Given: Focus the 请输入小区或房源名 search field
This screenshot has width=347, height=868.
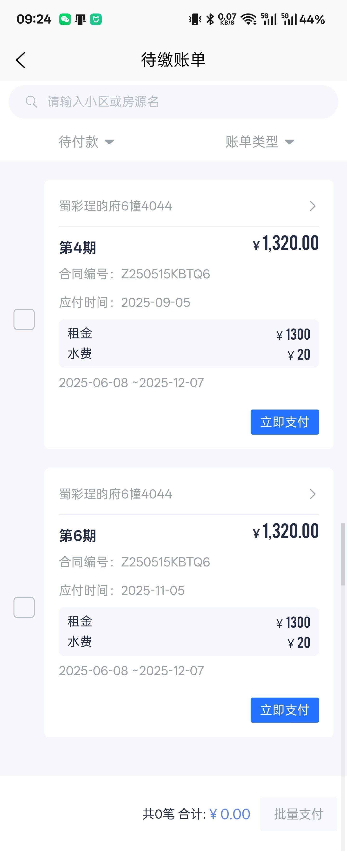Looking at the screenshot, I should [x=173, y=101].
